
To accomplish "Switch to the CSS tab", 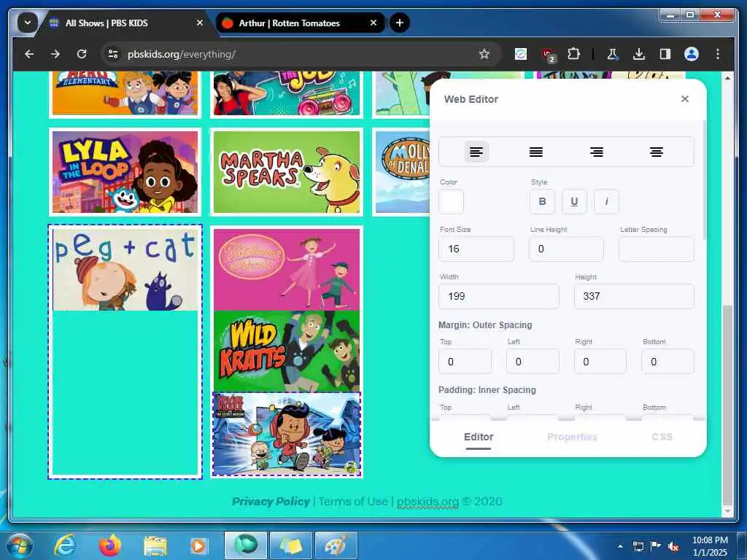I will pos(662,437).
